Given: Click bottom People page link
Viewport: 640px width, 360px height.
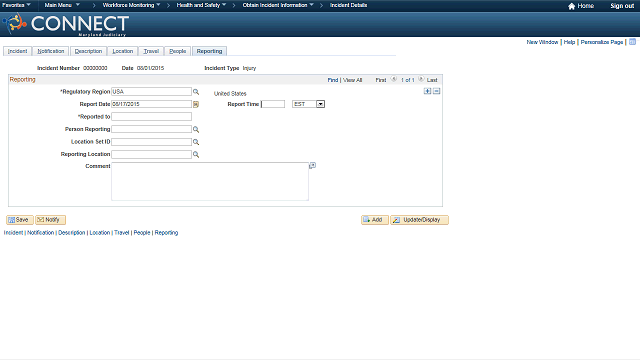Looking at the screenshot, I should [142, 233].
